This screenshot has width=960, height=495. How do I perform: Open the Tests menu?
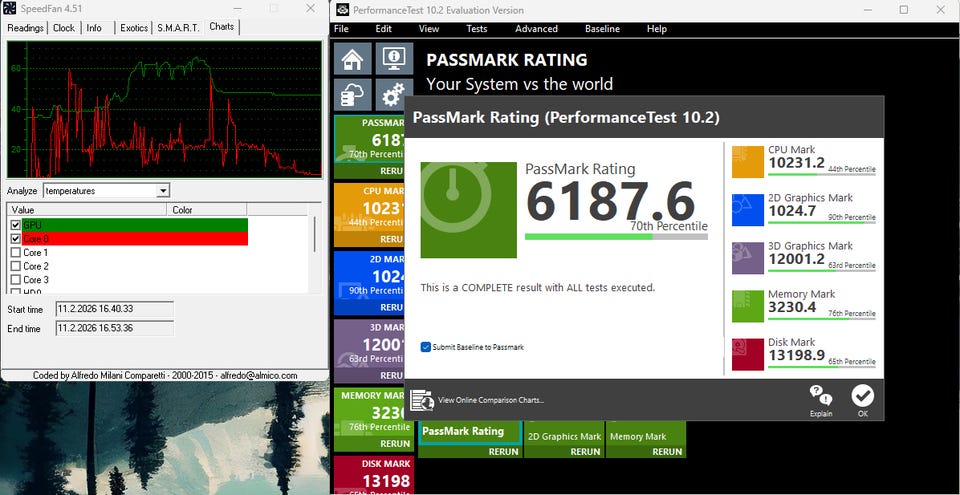476,29
